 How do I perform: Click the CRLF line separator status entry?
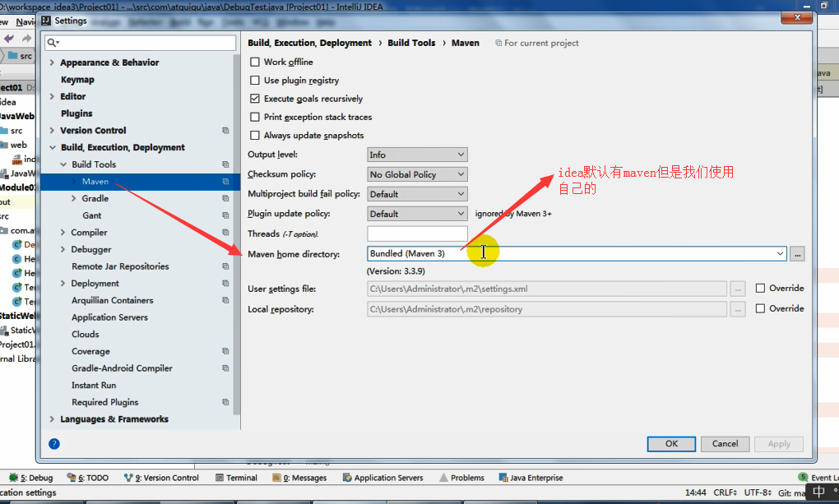click(725, 492)
